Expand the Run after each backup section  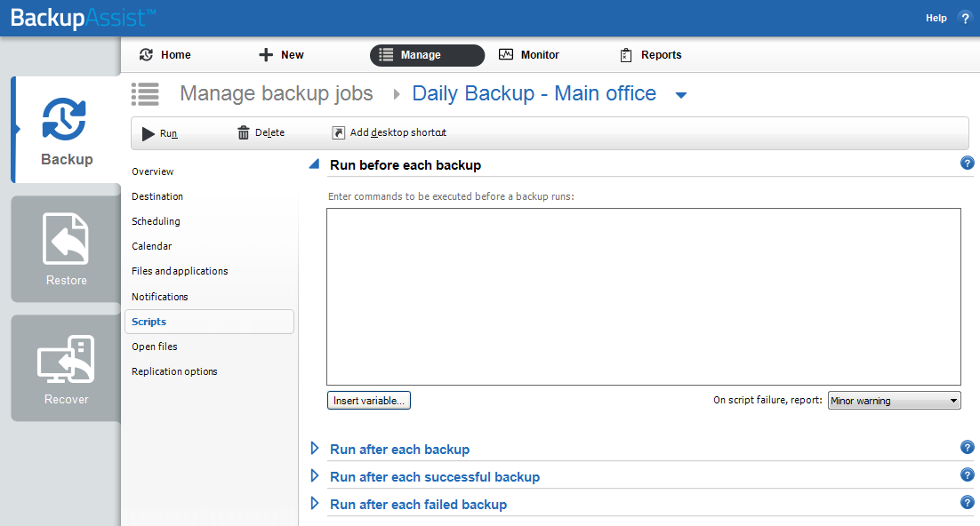314,449
